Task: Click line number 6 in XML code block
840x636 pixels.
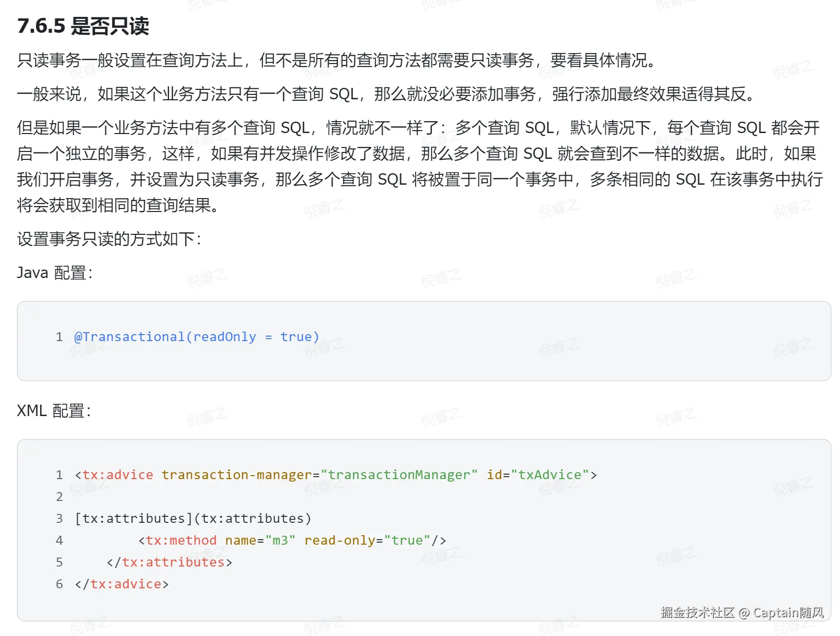Action: point(59,584)
